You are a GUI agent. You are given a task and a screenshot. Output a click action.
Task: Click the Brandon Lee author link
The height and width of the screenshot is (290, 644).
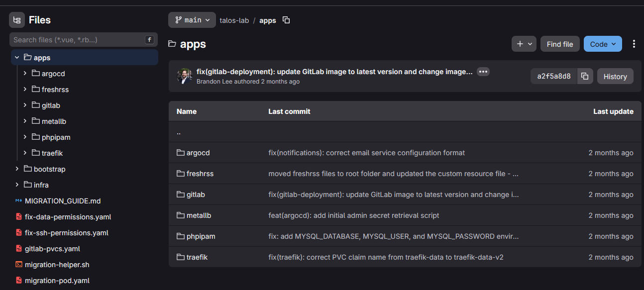pos(215,82)
